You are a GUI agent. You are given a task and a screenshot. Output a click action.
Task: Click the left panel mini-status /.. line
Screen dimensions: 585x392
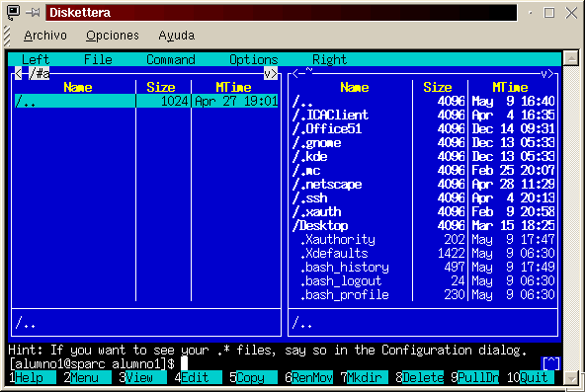click(146, 322)
